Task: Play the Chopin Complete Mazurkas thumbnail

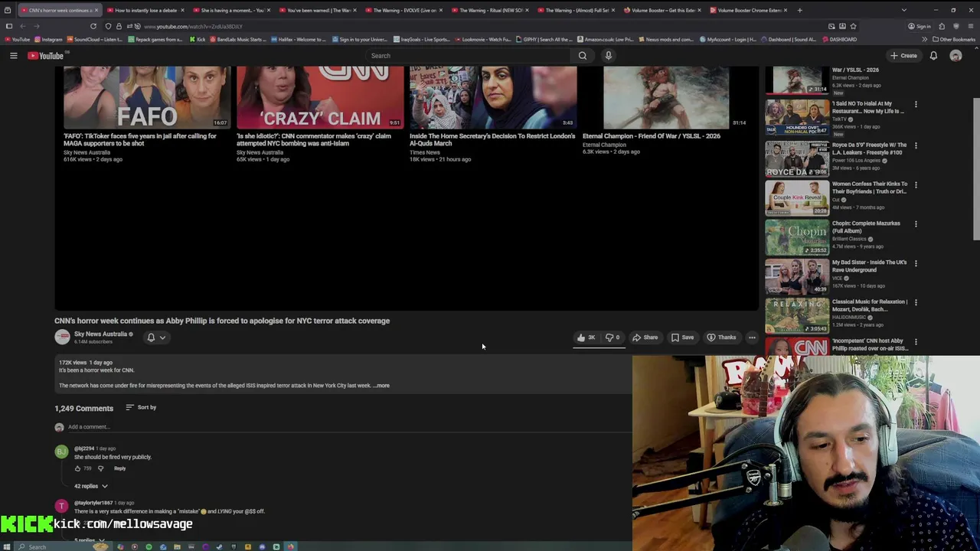Action: [x=797, y=237]
